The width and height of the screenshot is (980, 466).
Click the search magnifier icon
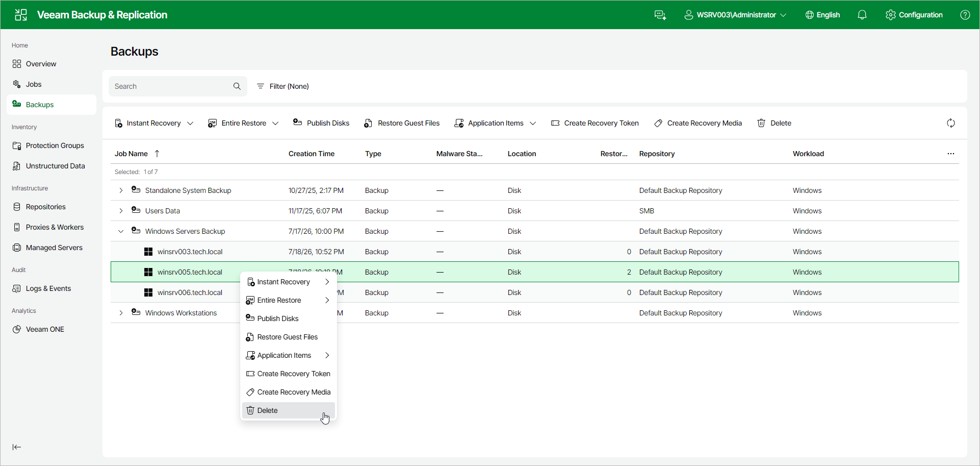[237, 86]
